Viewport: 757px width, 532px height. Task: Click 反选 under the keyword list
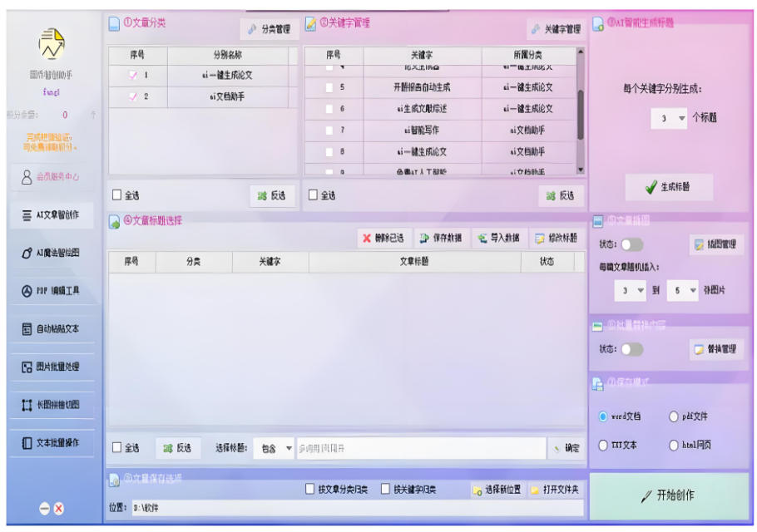(561, 196)
